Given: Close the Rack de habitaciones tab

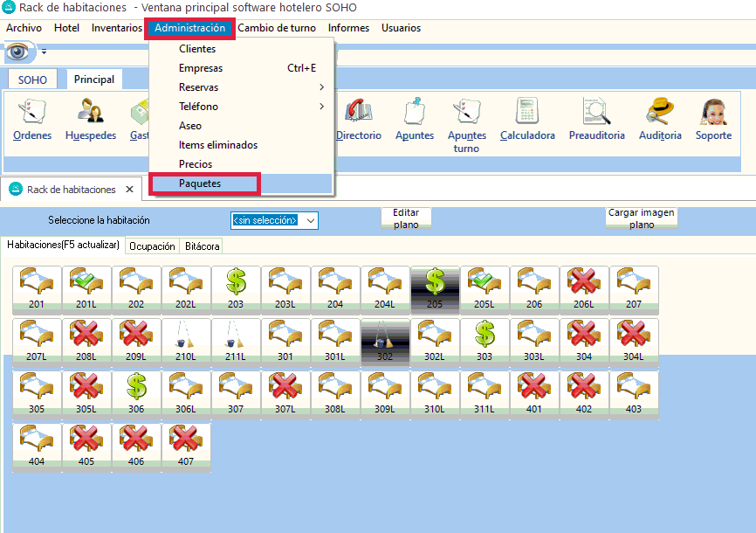Looking at the screenshot, I should point(129,190).
